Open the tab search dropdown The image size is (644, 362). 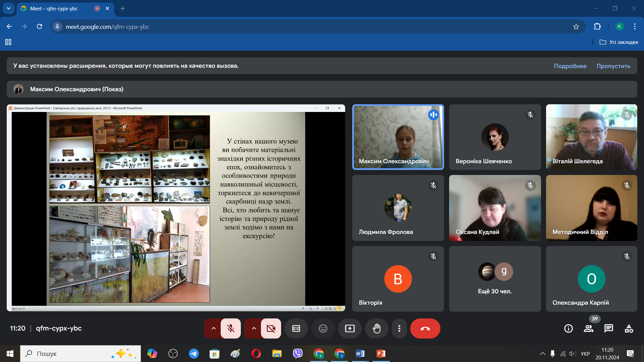click(8, 8)
